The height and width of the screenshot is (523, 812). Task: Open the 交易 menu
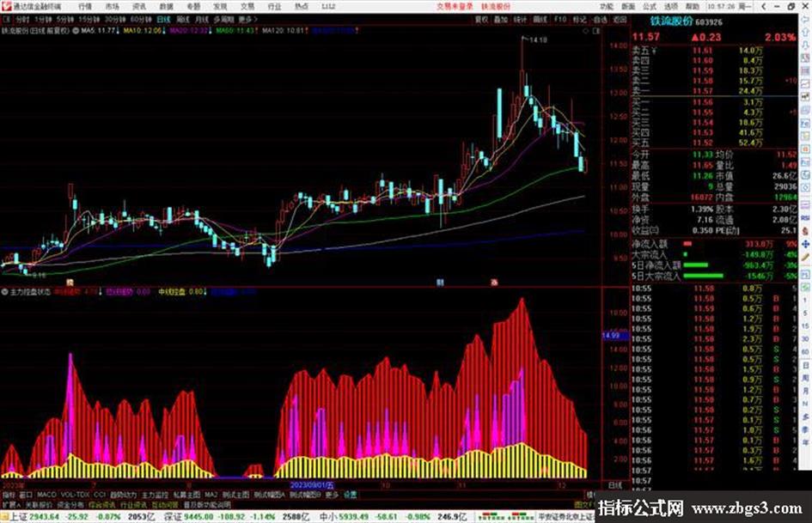click(x=247, y=7)
